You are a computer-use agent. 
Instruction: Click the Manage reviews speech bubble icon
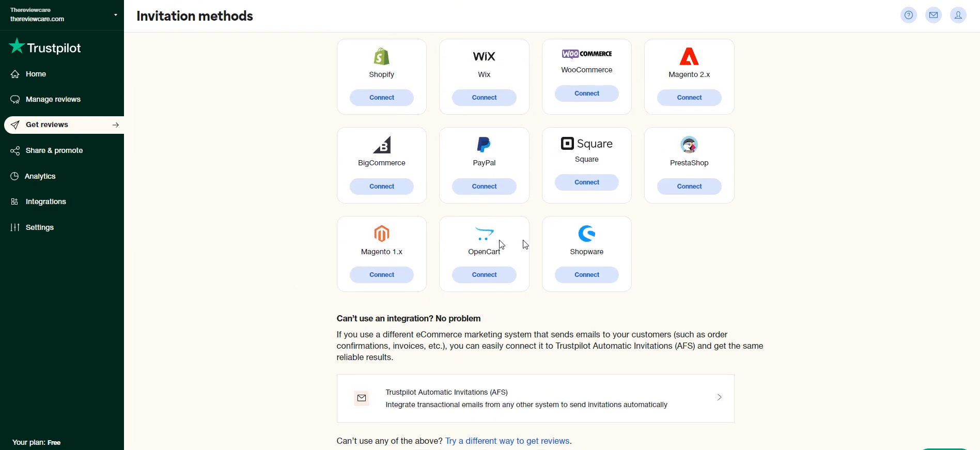pos(15,100)
